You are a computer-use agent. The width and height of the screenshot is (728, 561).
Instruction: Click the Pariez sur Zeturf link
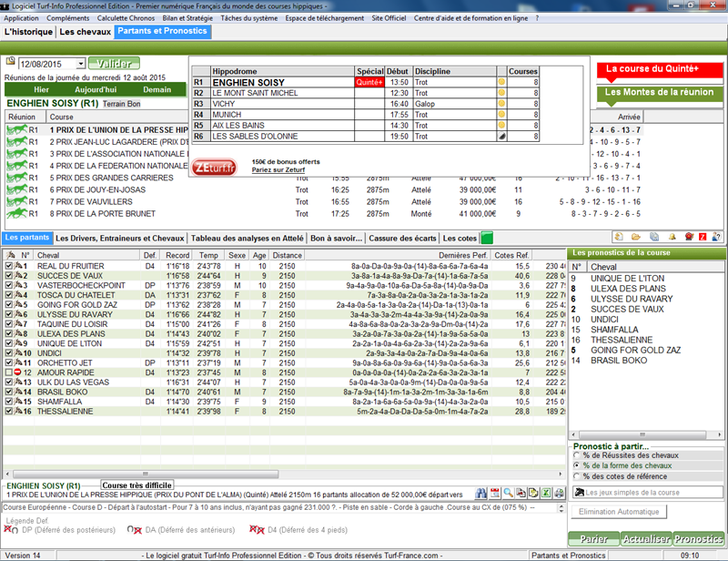pos(278,169)
